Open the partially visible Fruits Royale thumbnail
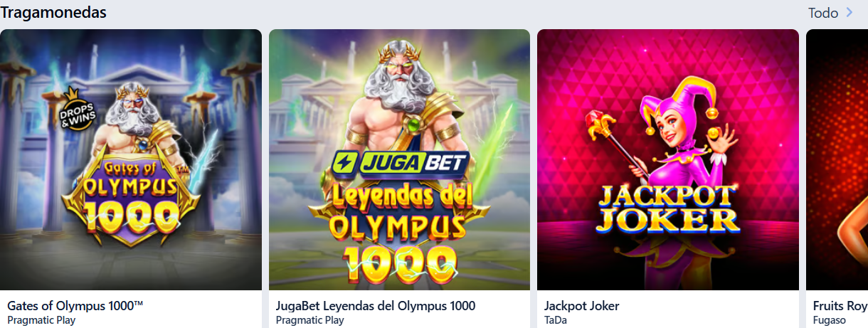Screen dimensions: 868x328 837,159
